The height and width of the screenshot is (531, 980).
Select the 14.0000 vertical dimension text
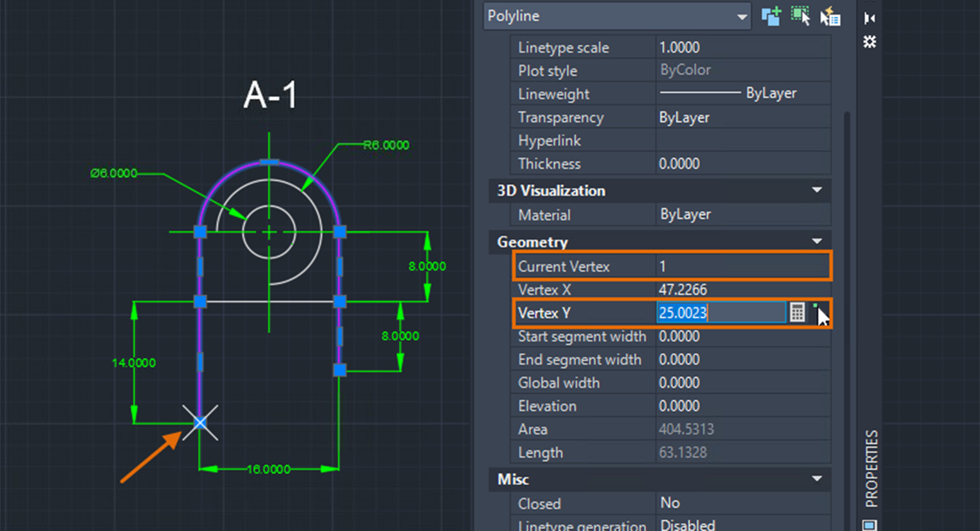134,363
